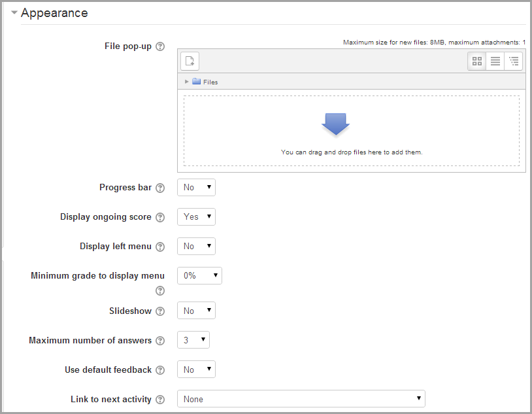Open help for Minimum grade to display menu
Screen dimensions: 532x414
[x=160, y=291]
